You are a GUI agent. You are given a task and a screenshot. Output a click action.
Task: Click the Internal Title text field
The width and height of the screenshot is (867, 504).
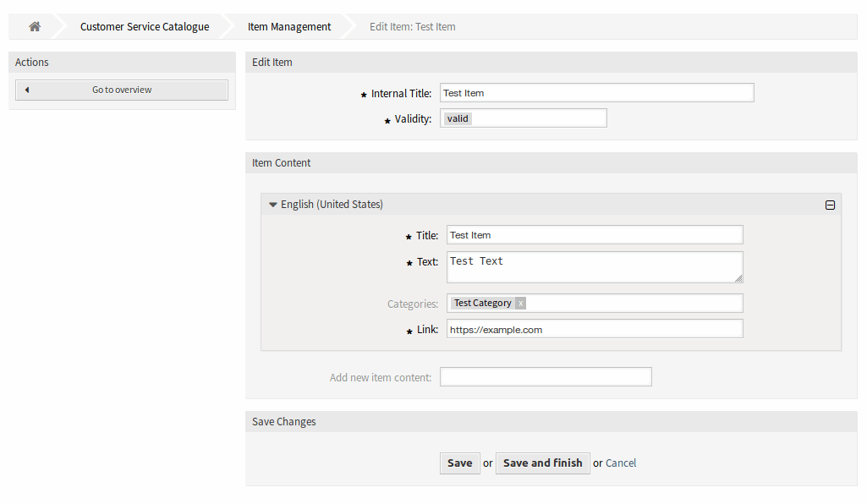(596, 92)
